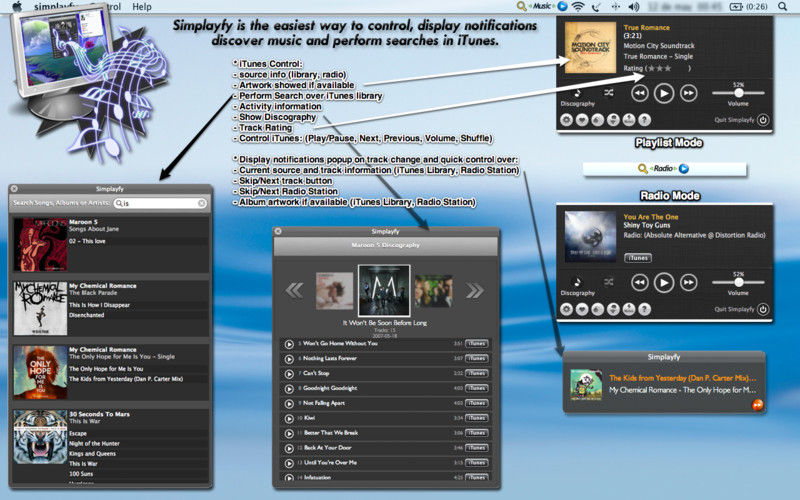Viewport: 800px width, 500px height.
Task: Click iTunes button under Shiny Toy Guns
Action: click(x=638, y=258)
